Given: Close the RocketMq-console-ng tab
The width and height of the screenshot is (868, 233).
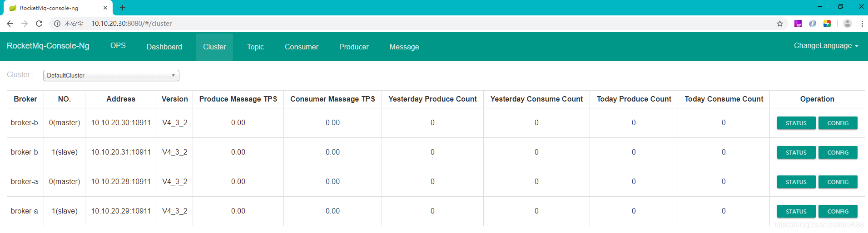Looking at the screenshot, I should [x=105, y=8].
